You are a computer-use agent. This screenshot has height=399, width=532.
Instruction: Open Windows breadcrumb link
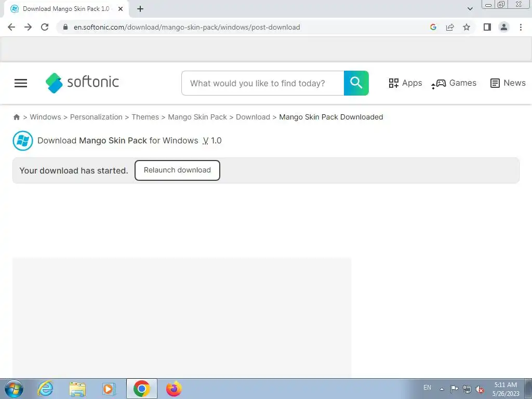pos(46,117)
